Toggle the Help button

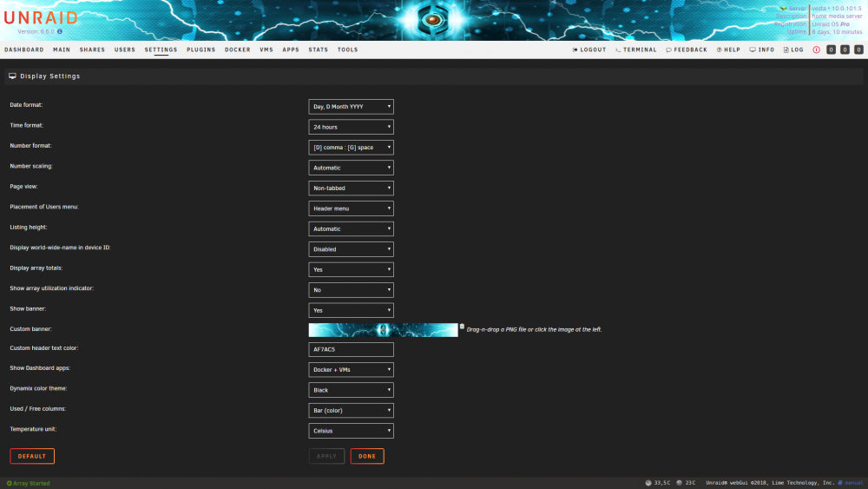tap(728, 50)
